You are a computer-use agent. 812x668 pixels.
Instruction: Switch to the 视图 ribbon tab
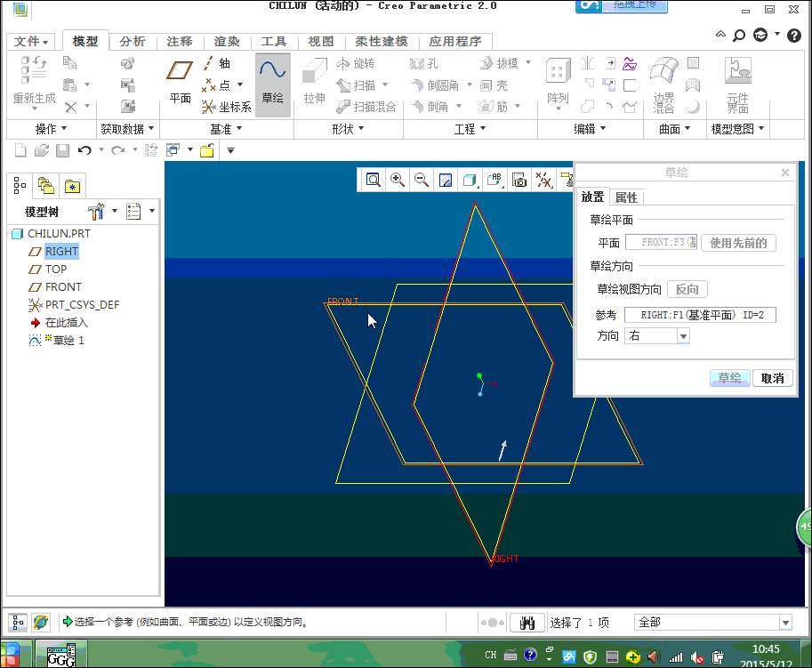click(x=320, y=42)
